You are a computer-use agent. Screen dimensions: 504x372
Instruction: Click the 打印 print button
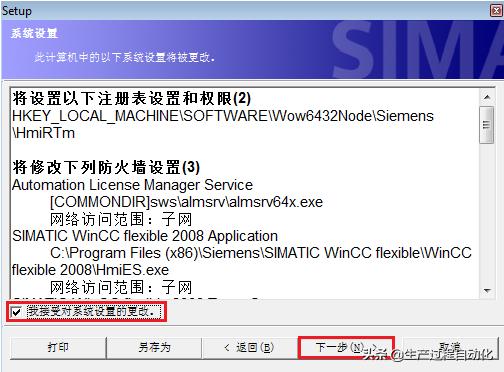click(x=58, y=348)
